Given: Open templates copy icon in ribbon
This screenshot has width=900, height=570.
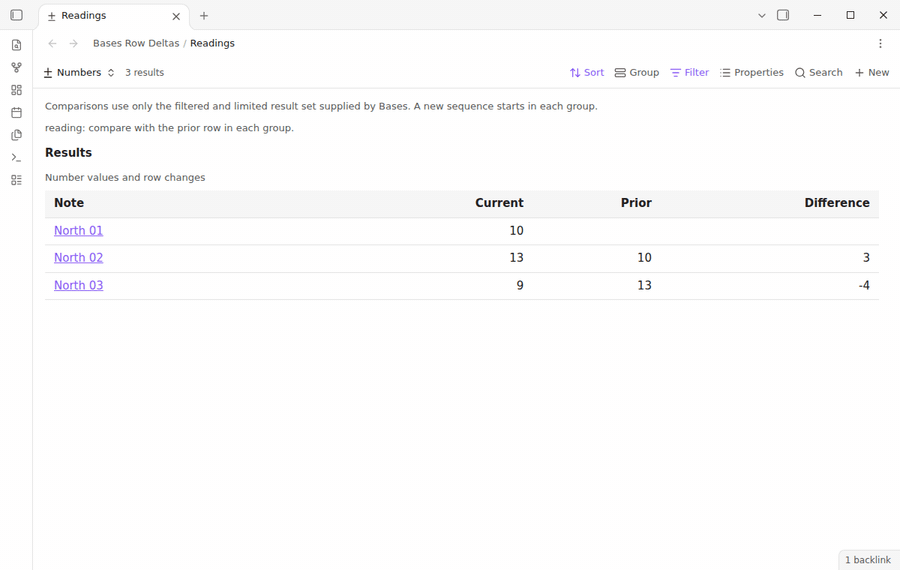Looking at the screenshot, I should [17, 135].
